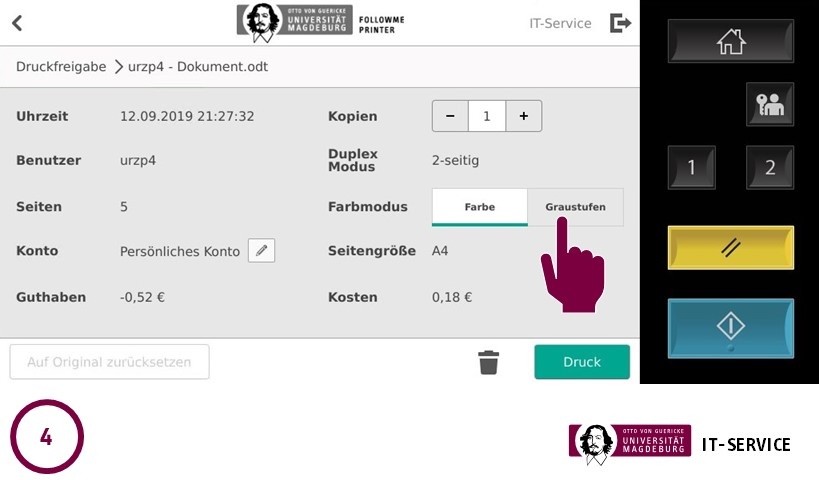
Task: Select Farbe color mode
Action: pos(479,207)
